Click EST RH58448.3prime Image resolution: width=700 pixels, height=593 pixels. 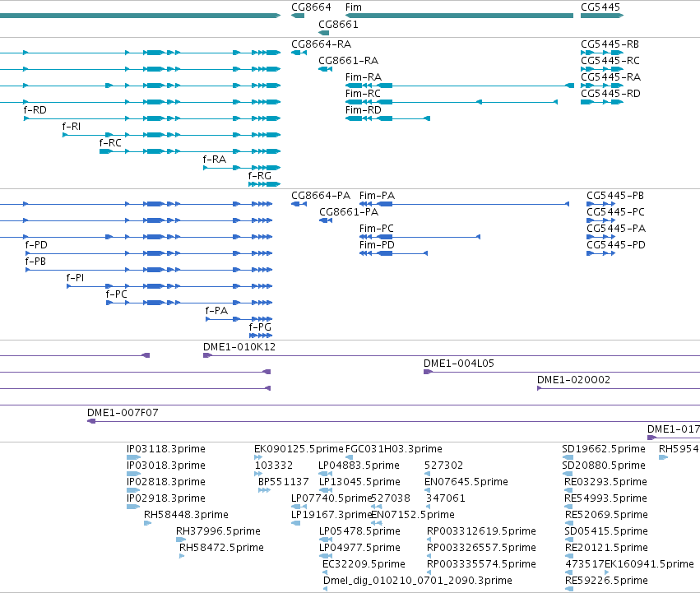click(x=186, y=516)
